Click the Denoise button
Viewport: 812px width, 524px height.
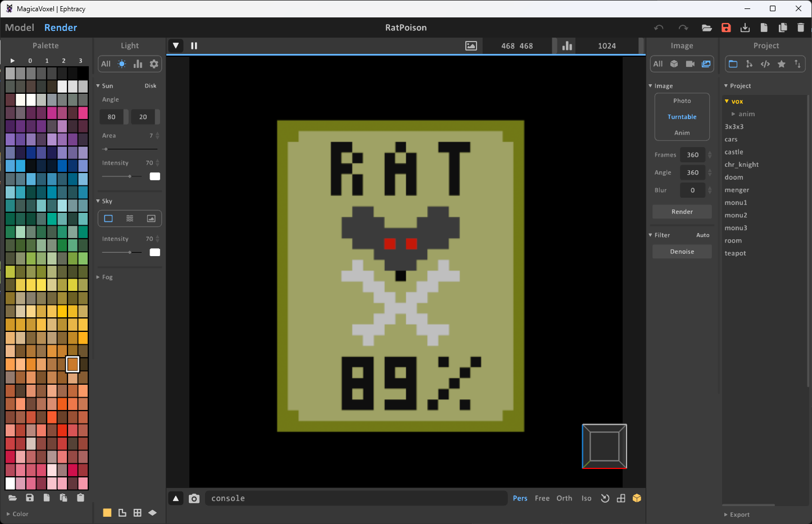682,251
